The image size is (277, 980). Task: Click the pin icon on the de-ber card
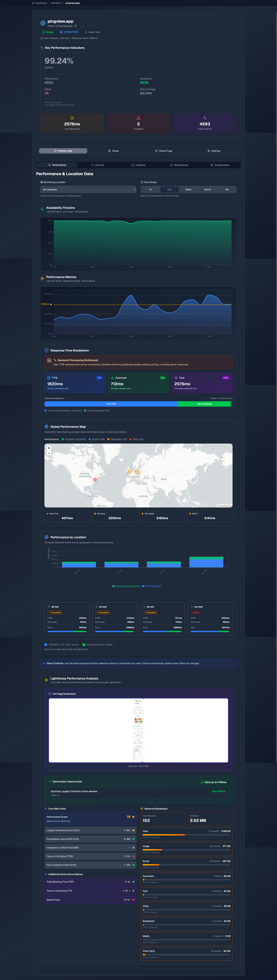coord(49,607)
